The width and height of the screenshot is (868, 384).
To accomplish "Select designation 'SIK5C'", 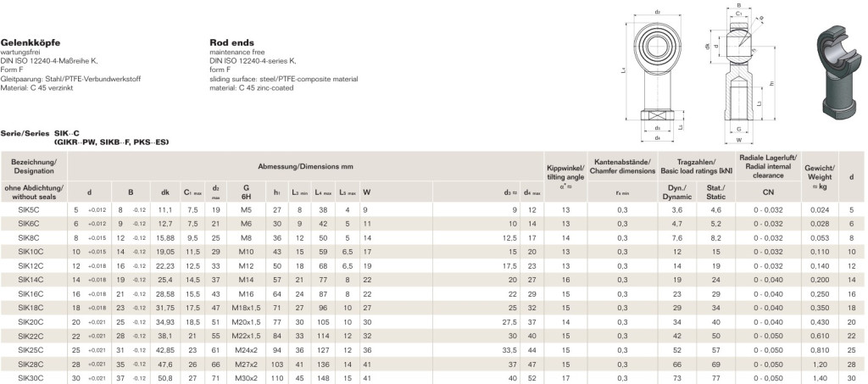I will 30,210.
